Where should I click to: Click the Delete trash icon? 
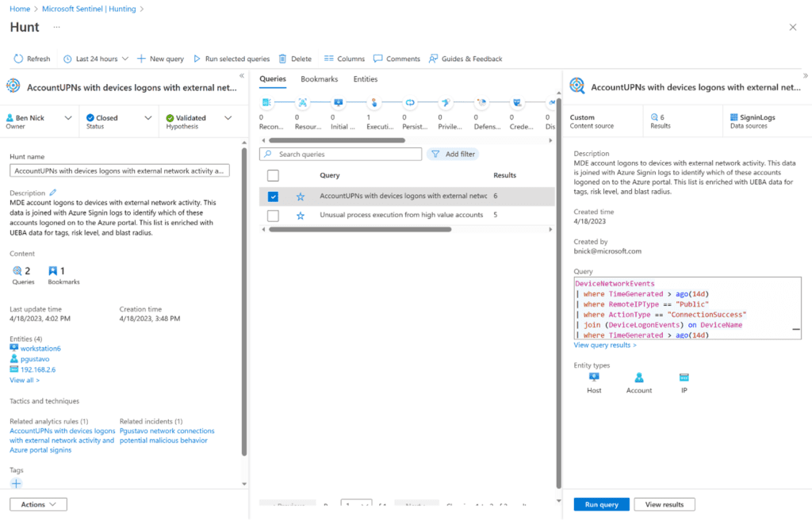tap(283, 59)
